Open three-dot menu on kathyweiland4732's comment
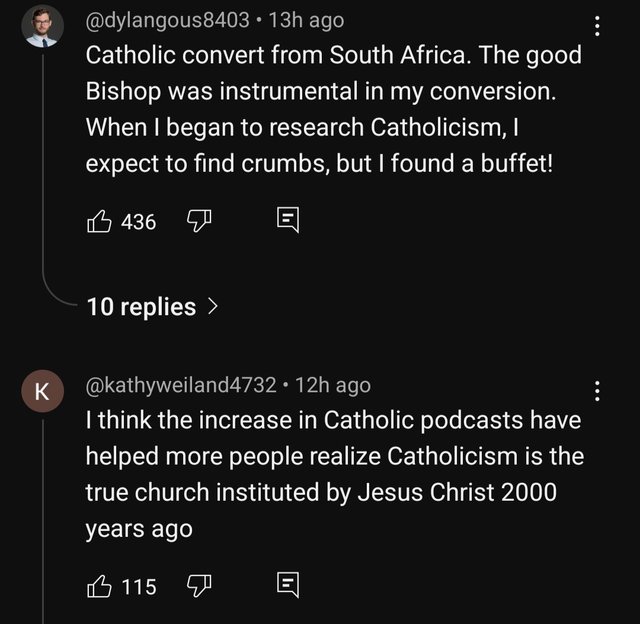Screen dimensions: 640x624 click(598, 392)
